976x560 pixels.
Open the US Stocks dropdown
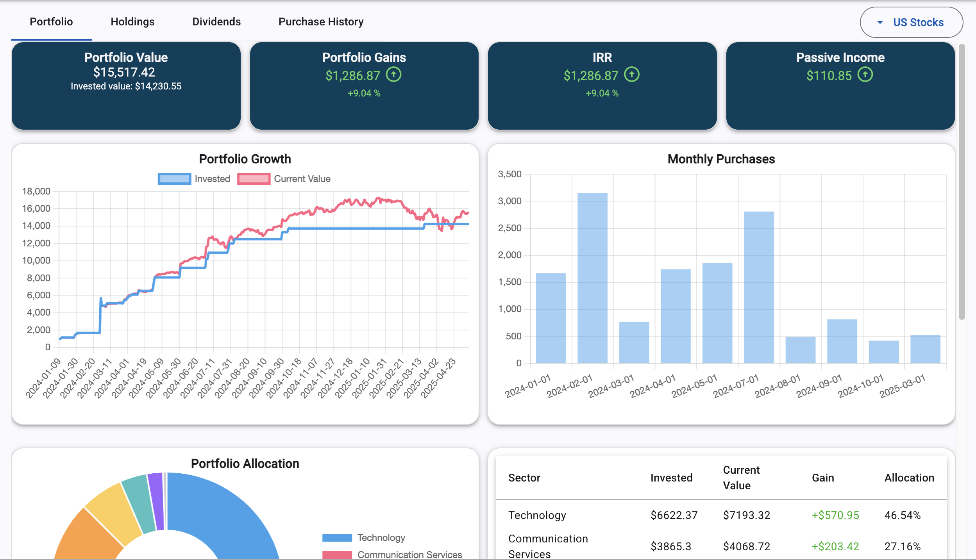[911, 22]
